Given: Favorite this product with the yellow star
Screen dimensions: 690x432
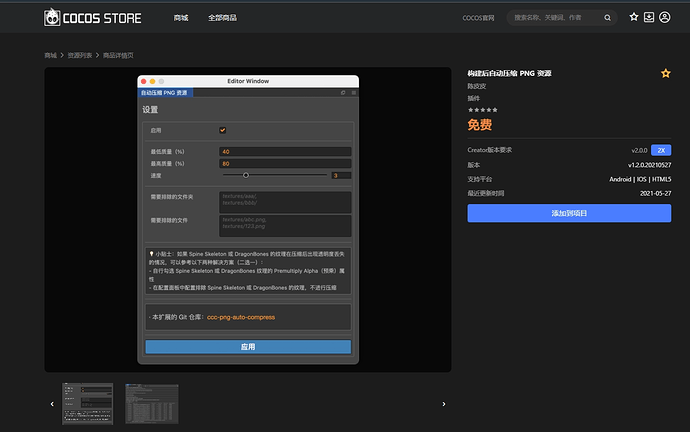Looking at the screenshot, I should (x=665, y=73).
